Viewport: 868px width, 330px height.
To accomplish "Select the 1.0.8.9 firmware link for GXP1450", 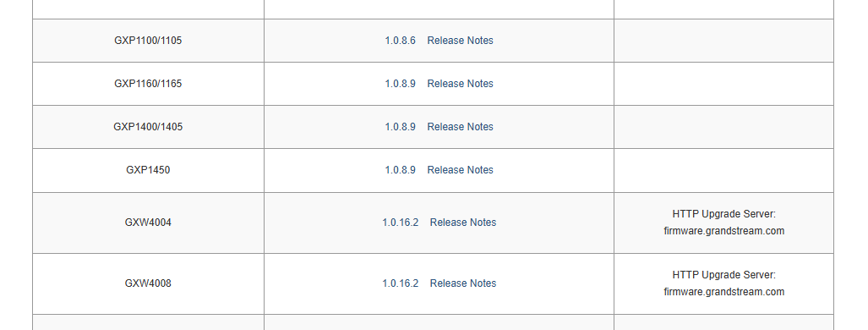I will click(x=401, y=170).
